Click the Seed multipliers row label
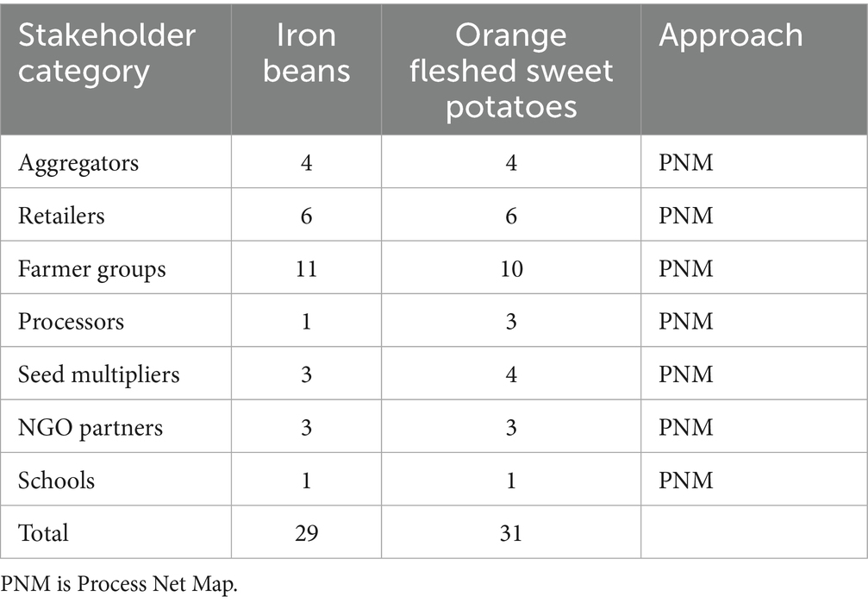This screenshot has height=603, width=868. coord(98,374)
